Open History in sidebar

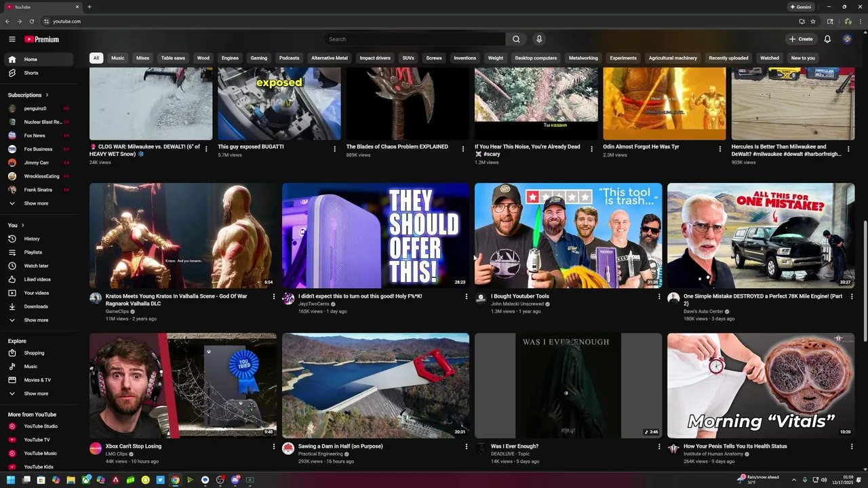point(40,239)
